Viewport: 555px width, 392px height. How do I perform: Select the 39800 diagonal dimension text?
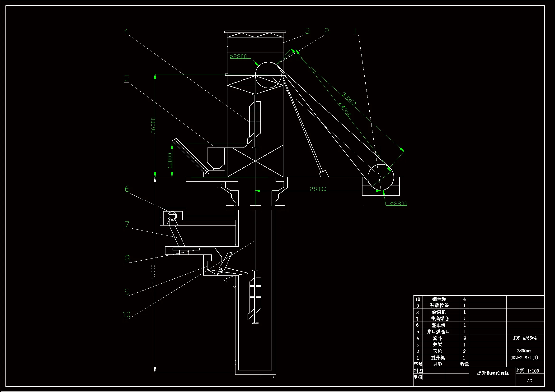coord(348,99)
